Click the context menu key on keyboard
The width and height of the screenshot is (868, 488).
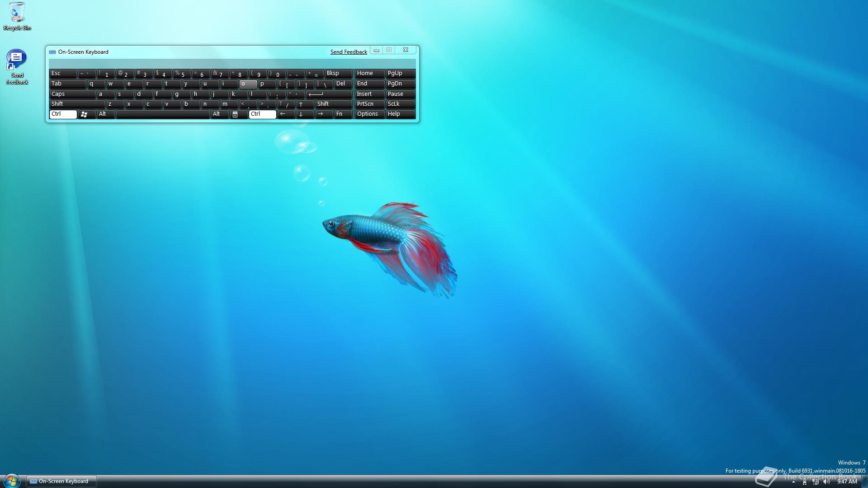(239, 114)
